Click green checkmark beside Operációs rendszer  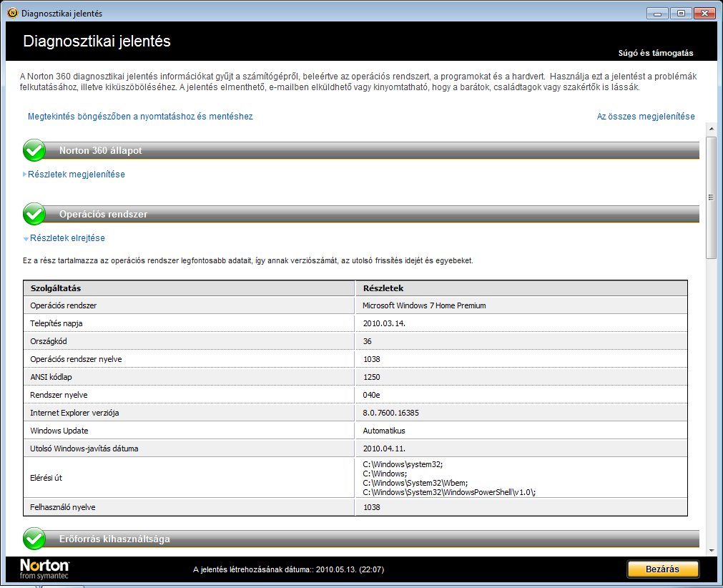coord(34,214)
